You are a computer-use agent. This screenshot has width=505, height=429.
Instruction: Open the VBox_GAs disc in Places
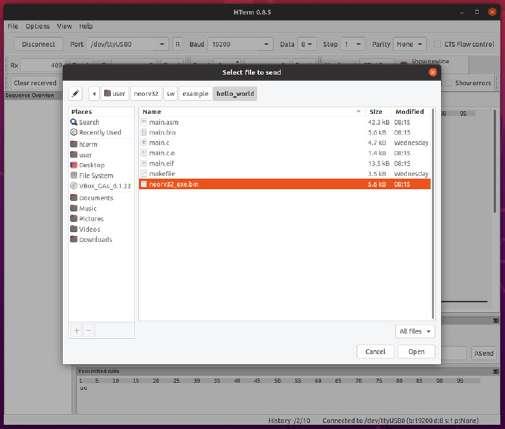(x=101, y=186)
